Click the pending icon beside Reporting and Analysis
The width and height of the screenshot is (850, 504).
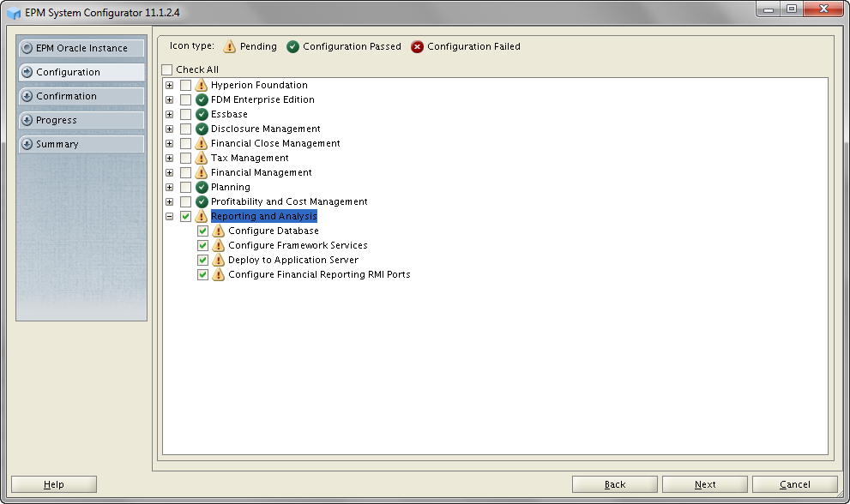tap(202, 216)
